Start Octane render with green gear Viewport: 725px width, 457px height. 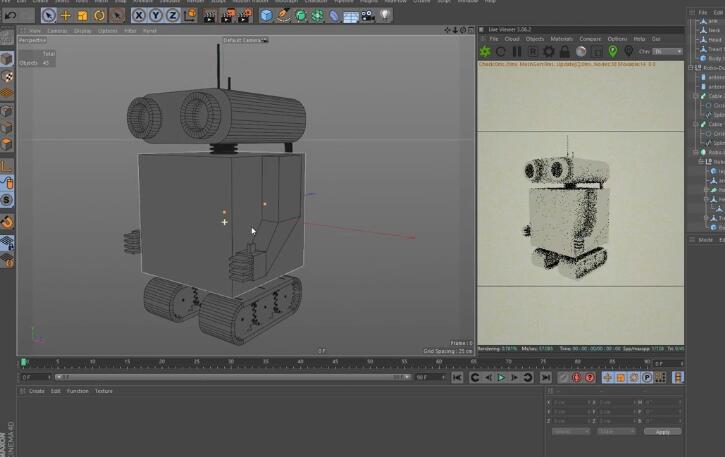pyautogui.click(x=485, y=51)
